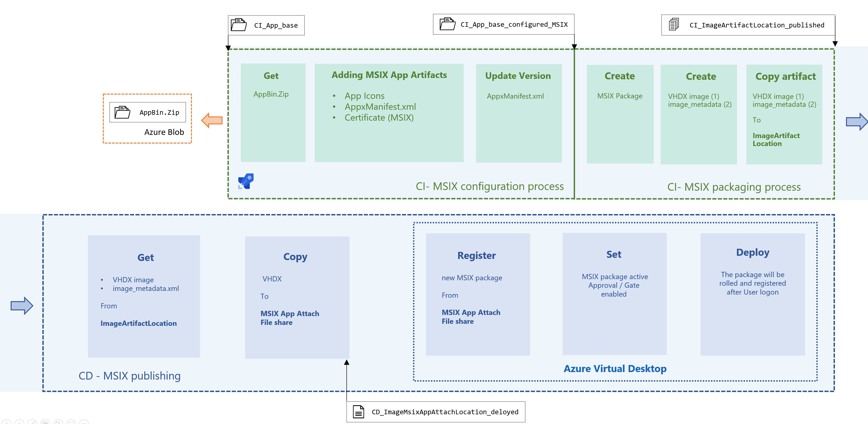The width and height of the screenshot is (868, 424).
Task: Click the orange left arrow toward Azure Blob
Action: pyautogui.click(x=212, y=120)
